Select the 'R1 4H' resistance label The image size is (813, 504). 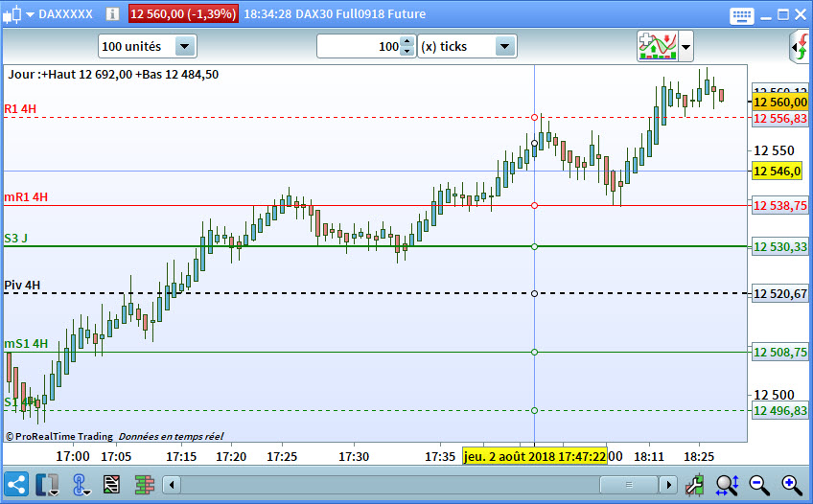[x=20, y=109]
